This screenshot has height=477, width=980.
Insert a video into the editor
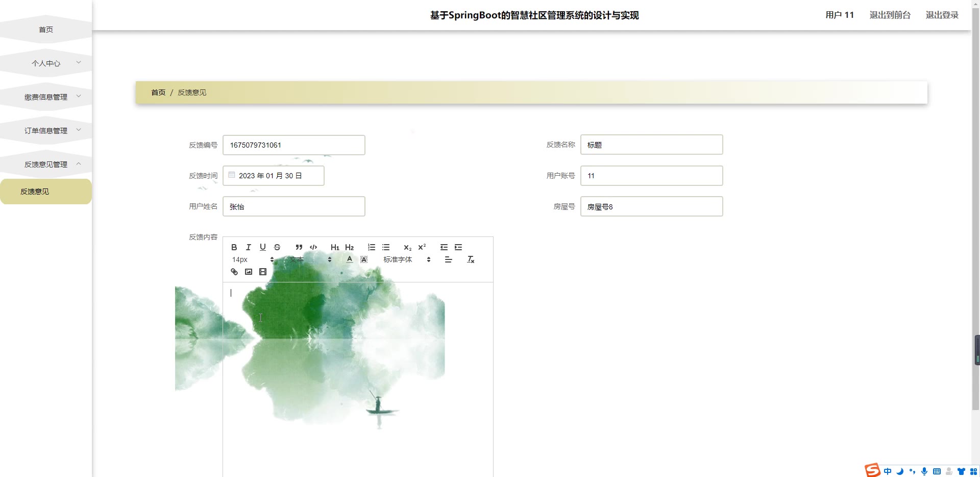(x=263, y=272)
